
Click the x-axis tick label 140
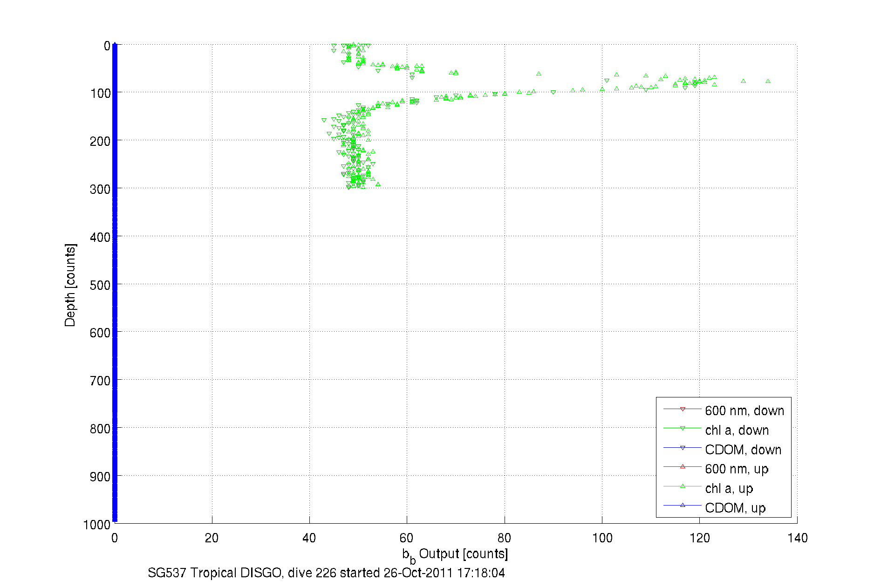pos(797,538)
